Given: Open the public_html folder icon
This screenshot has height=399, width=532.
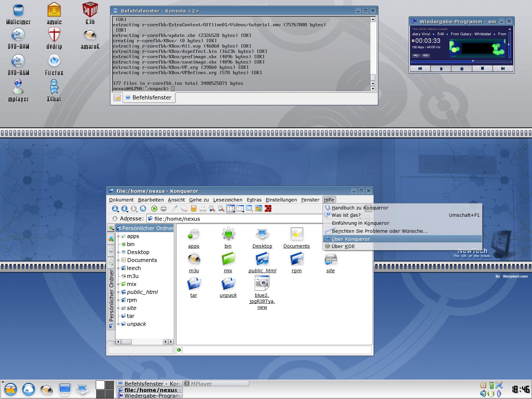Looking at the screenshot, I should click(x=262, y=262).
